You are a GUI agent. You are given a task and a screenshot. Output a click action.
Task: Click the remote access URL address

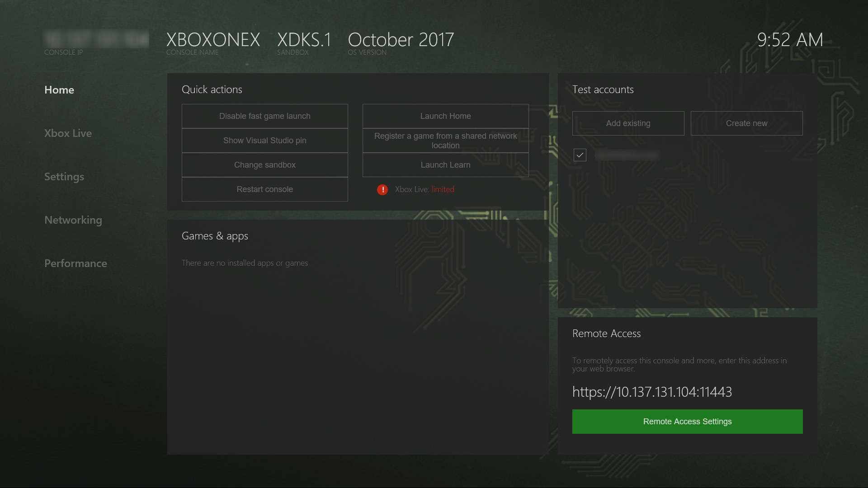tap(651, 391)
